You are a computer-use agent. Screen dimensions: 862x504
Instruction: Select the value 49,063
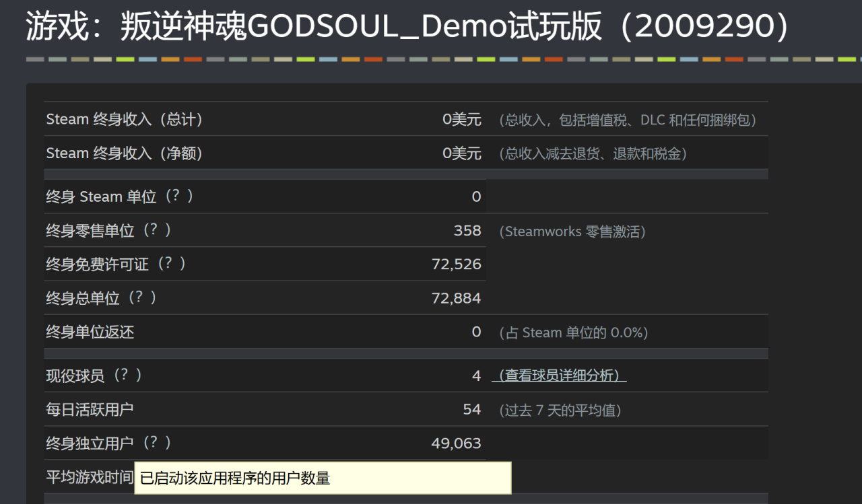tap(457, 443)
